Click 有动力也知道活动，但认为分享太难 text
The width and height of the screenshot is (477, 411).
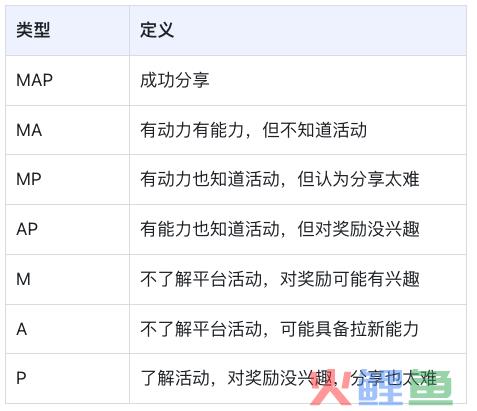[280, 179]
